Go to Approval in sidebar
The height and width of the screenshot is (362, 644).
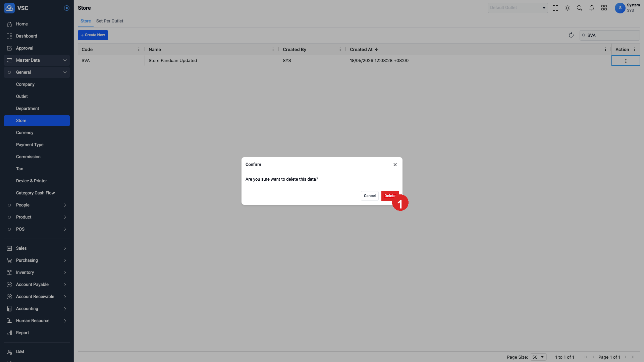pos(37,48)
